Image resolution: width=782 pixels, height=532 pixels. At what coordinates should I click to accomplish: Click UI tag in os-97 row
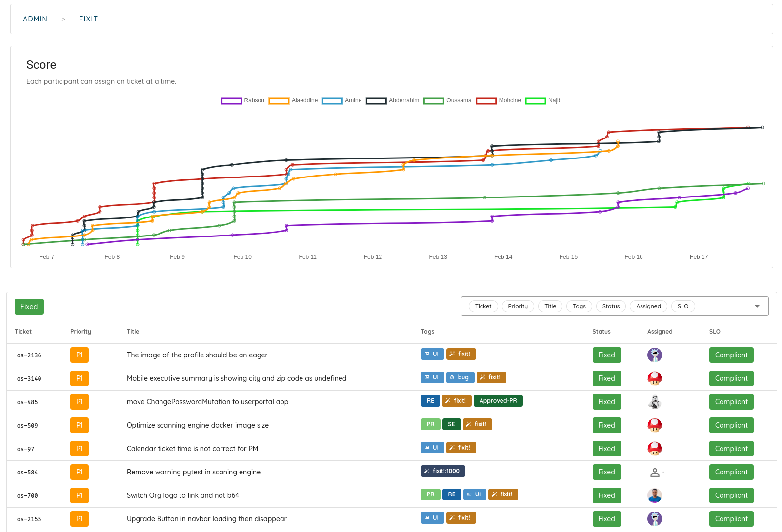click(432, 448)
